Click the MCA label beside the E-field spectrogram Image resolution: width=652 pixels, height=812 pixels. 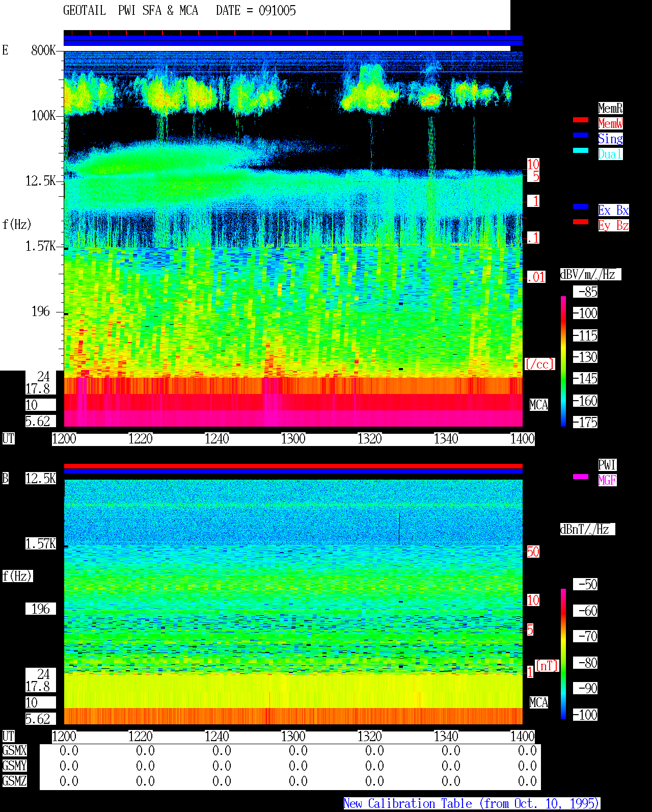538,405
